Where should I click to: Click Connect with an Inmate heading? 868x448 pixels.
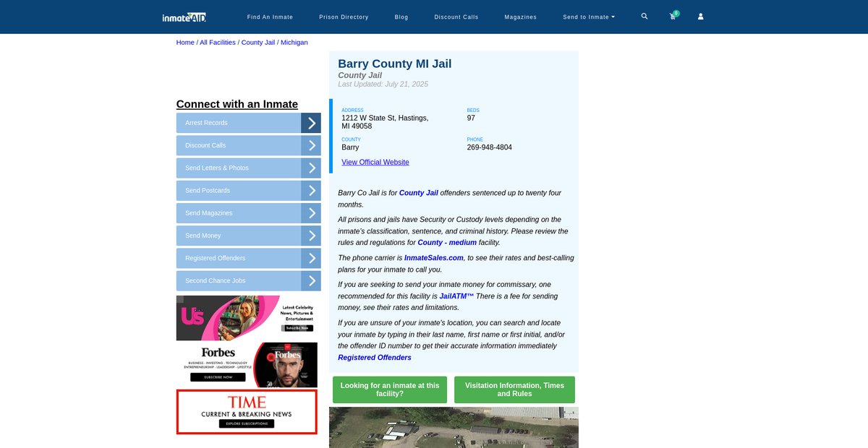tap(237, 104)
